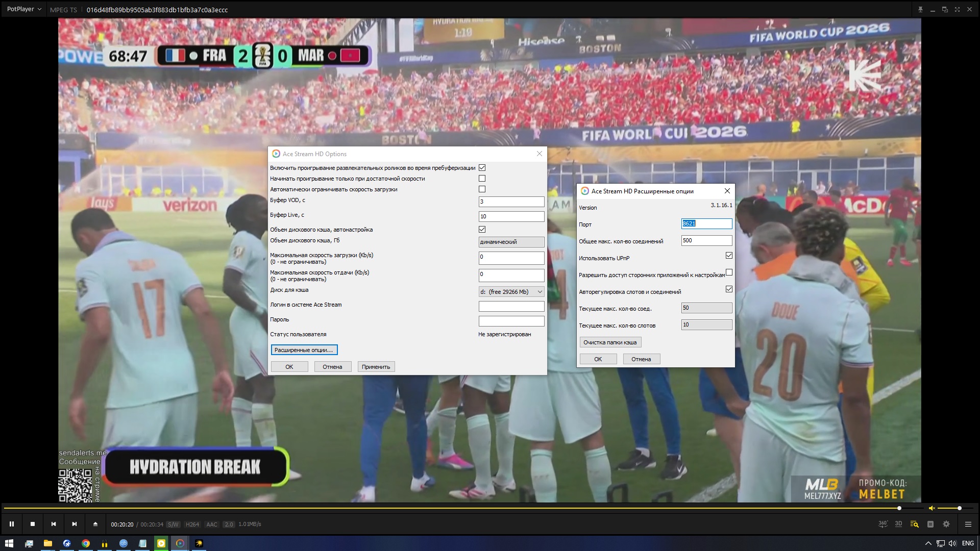Click the seek bar playback position

pos(899,508)
